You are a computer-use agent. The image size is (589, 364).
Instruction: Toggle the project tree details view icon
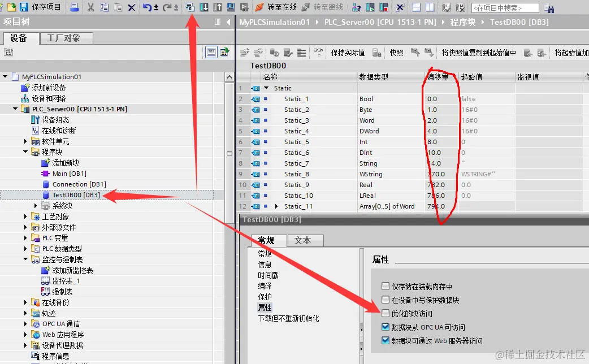[211, 52]
